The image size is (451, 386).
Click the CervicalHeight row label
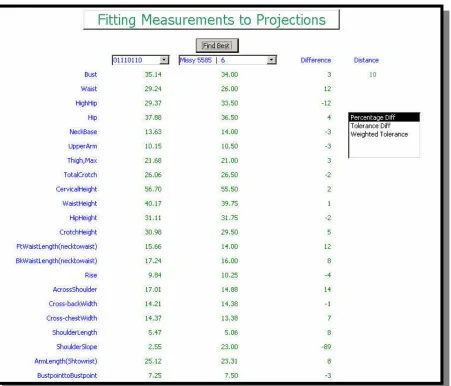[76, 189]
